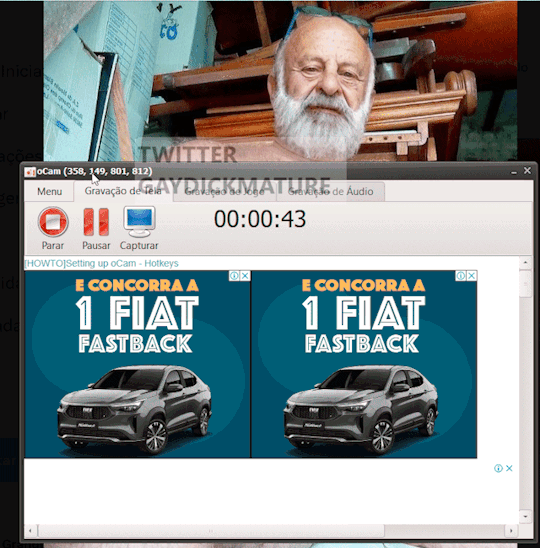Click vertical scrollbar down arrow
Screen dimensions: 540x548
(x=526, y=516)
